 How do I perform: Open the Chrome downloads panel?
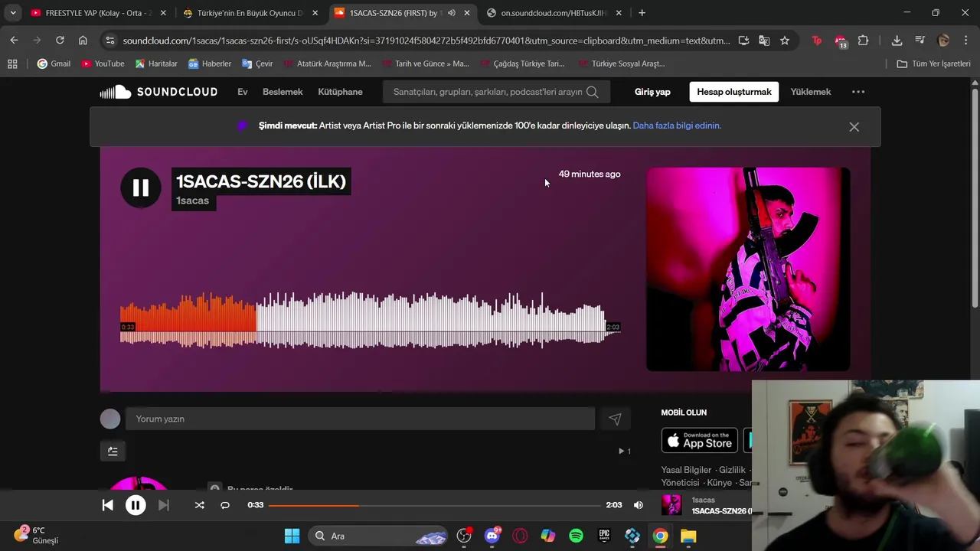pos(897,41)
